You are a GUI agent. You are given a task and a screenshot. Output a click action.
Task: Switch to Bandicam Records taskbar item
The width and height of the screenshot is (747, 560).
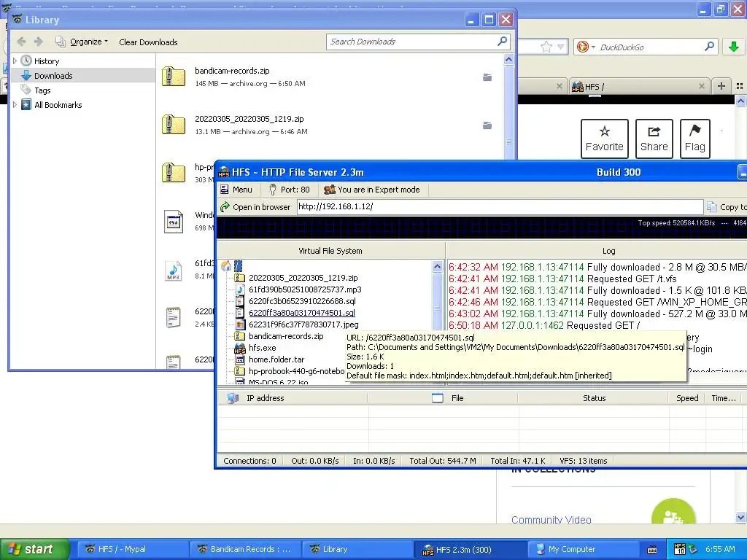click(245, 549)
